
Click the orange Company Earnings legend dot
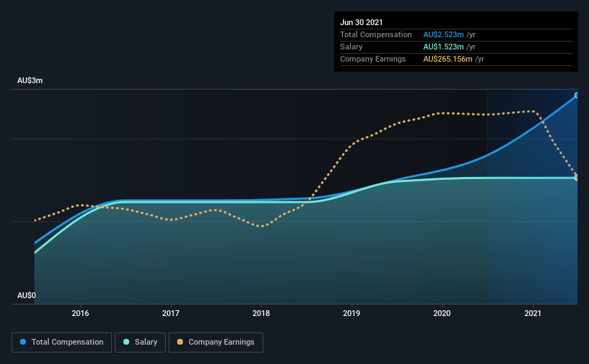180,342
